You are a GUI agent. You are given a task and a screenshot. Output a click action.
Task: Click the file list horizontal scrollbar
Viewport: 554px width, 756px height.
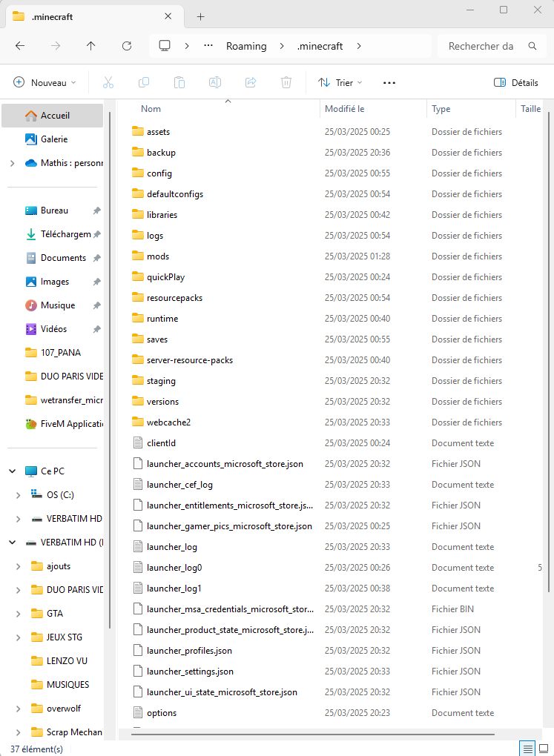[x=313, y=735]
